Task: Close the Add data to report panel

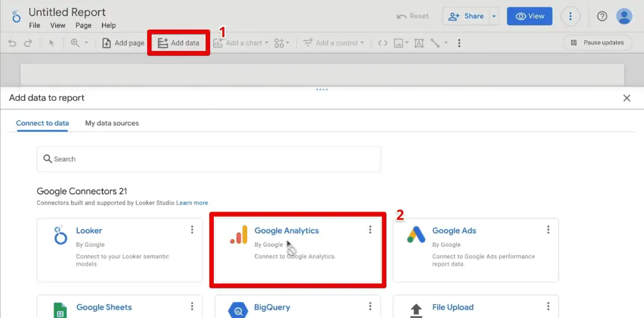Action: click(x=627, y=98)
